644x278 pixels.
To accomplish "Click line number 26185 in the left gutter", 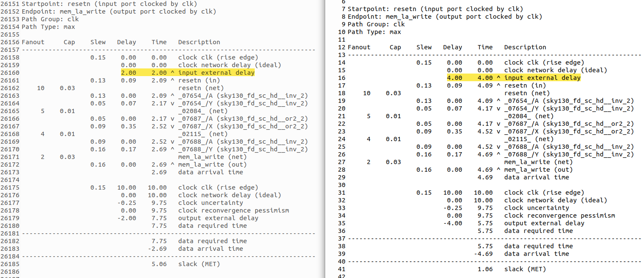I will (10, 264).
